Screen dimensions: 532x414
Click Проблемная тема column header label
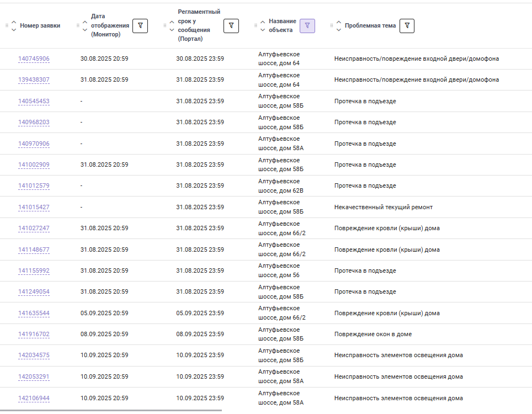pyautogui.click(x=370, y=25)
